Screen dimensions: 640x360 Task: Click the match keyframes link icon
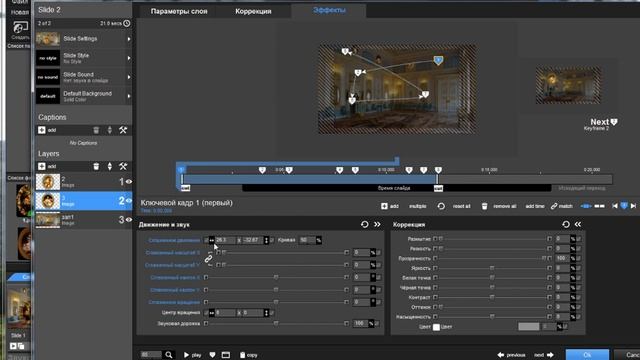coord(554,206)
